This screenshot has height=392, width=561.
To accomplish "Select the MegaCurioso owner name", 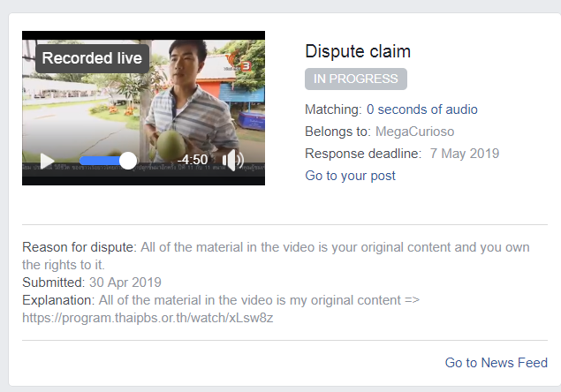I will coord(414,132).
